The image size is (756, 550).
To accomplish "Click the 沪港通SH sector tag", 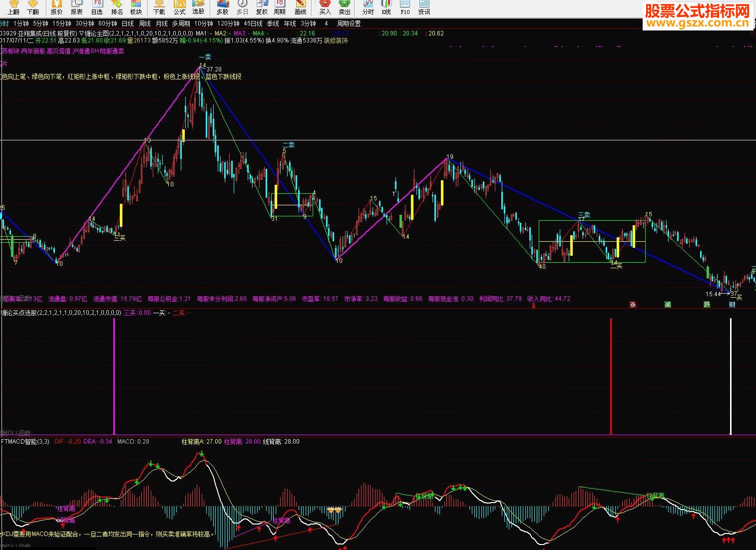I will tap(85, 51).
